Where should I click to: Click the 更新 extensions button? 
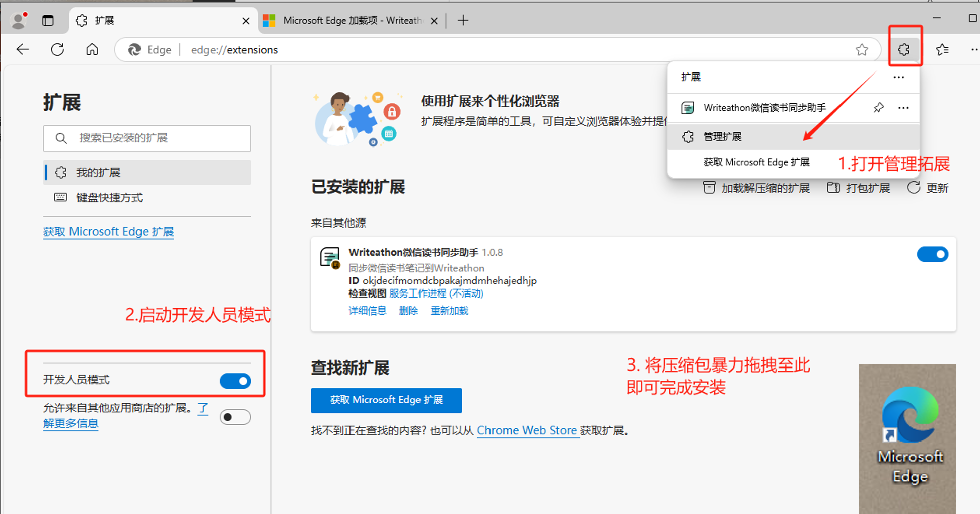click(928, 188)
